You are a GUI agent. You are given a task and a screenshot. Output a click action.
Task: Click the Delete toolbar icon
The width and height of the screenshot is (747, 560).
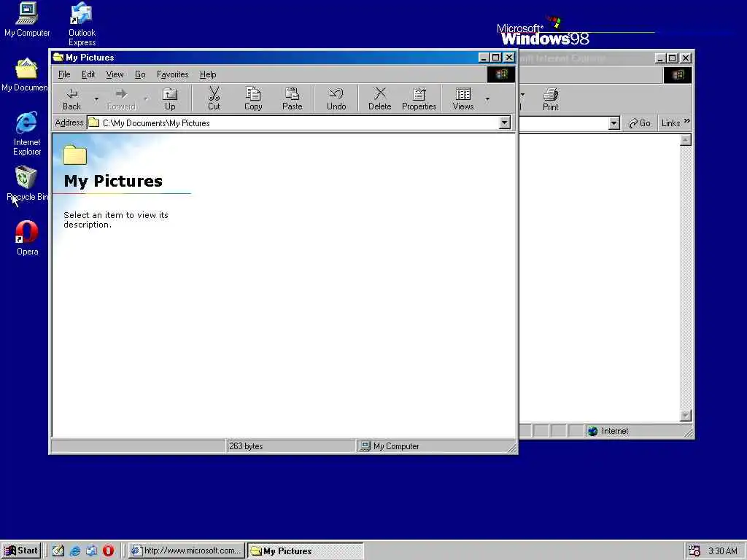tap(379, 94)
